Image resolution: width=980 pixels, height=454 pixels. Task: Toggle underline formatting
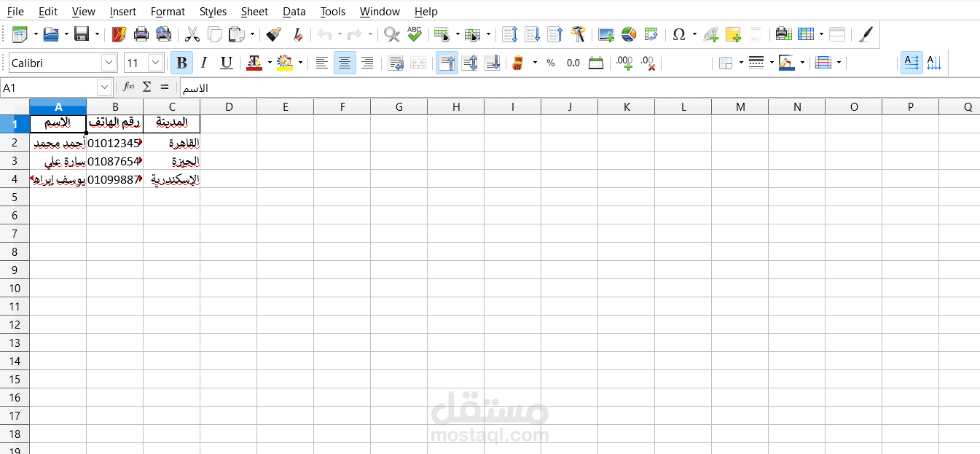tap(227, 63)
